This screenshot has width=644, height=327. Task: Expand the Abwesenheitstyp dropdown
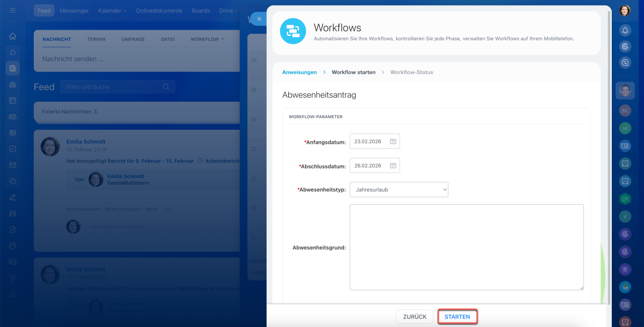click(398, 190)
